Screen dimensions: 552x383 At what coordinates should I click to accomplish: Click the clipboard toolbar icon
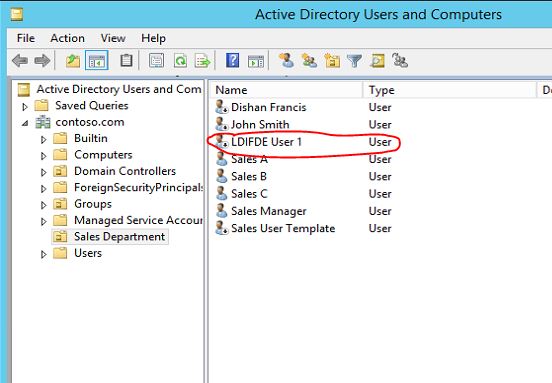click(126, 61)
